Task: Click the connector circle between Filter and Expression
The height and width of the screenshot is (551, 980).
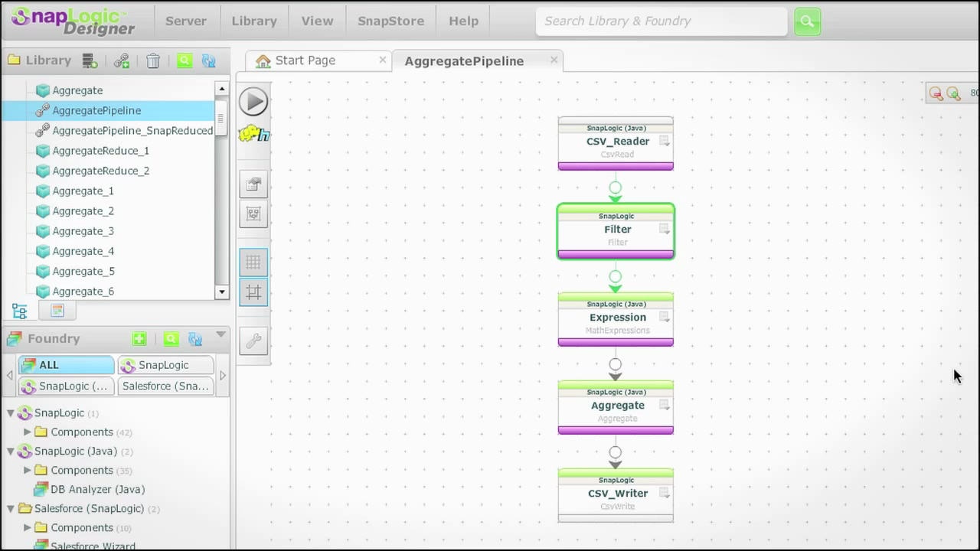Action: coord(615,276)
